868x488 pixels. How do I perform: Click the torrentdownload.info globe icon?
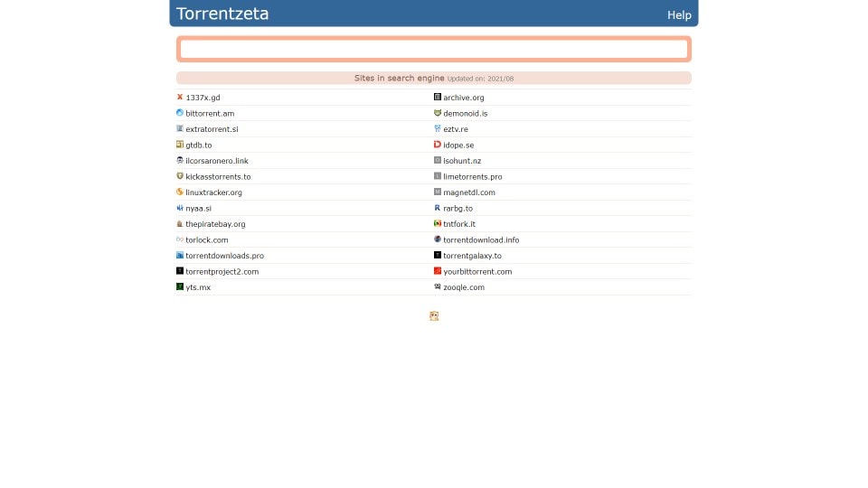pos(438,239)
